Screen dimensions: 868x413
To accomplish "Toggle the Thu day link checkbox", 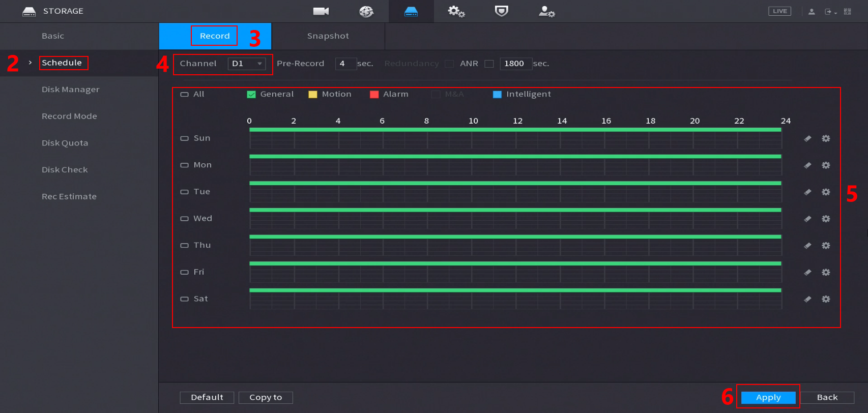I will (184, 246).
